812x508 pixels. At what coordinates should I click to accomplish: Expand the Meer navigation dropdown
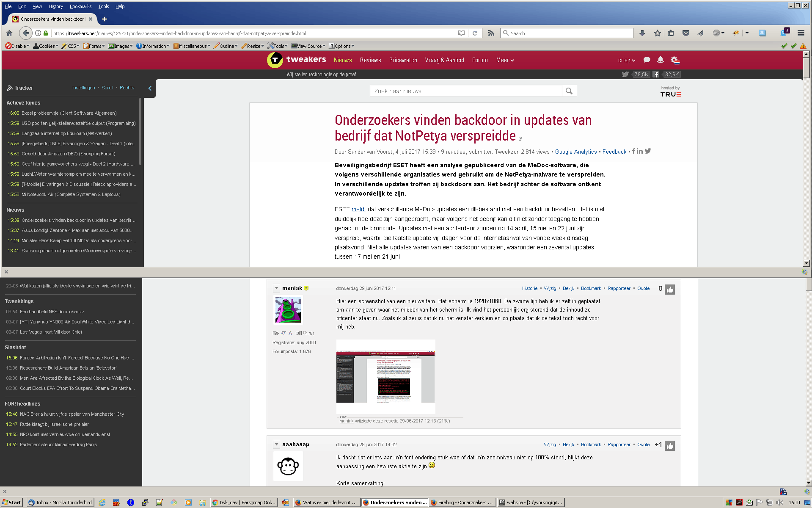[x=505, y=60]
